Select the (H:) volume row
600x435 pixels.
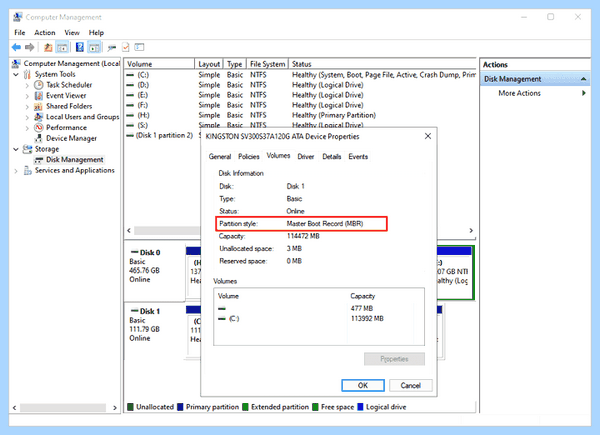300,115
